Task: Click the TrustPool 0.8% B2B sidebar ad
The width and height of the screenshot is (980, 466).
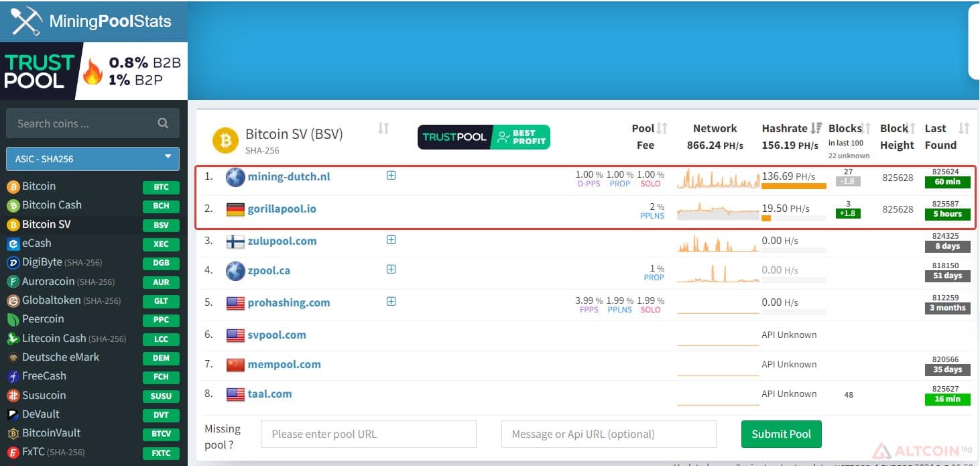Action: coord(94,72)
